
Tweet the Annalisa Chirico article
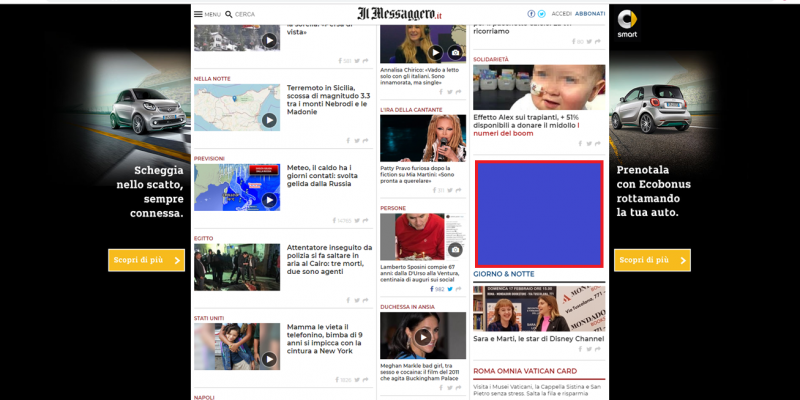pyautogui.click(x=450, y=92)
